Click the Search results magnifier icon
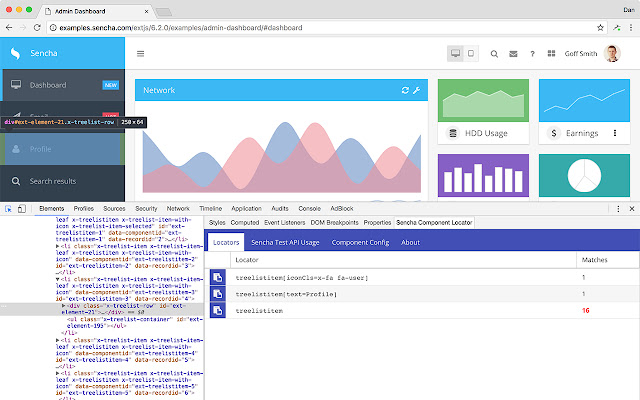 tap(16, 181)
